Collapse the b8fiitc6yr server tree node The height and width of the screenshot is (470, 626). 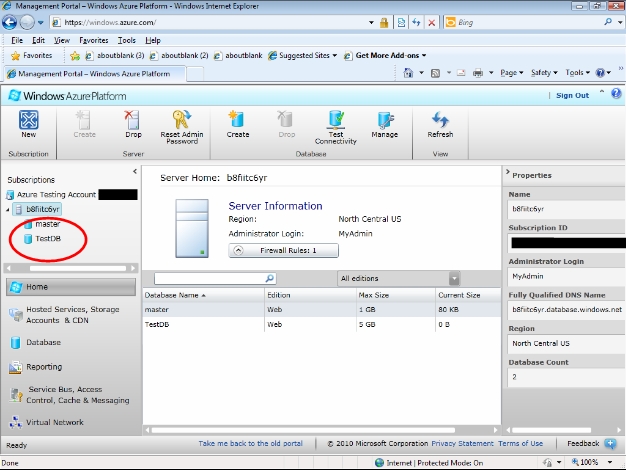point(8,209)
